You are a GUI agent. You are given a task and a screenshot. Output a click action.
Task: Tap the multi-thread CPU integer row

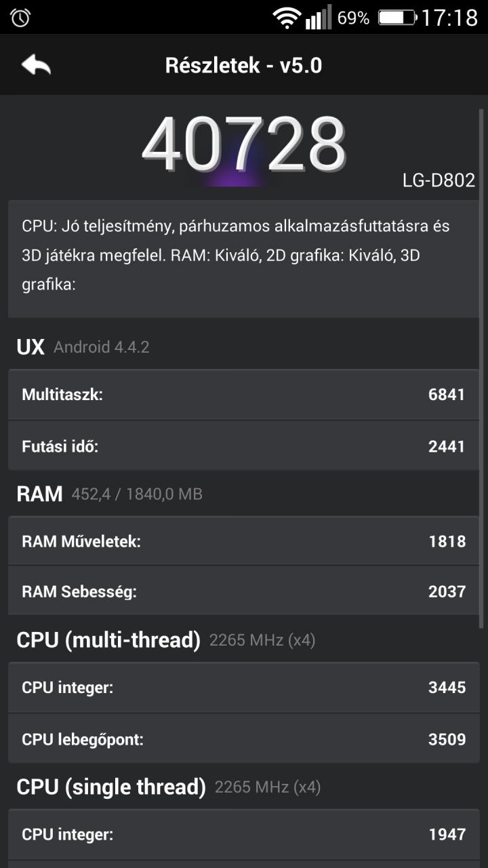[244, 687]
